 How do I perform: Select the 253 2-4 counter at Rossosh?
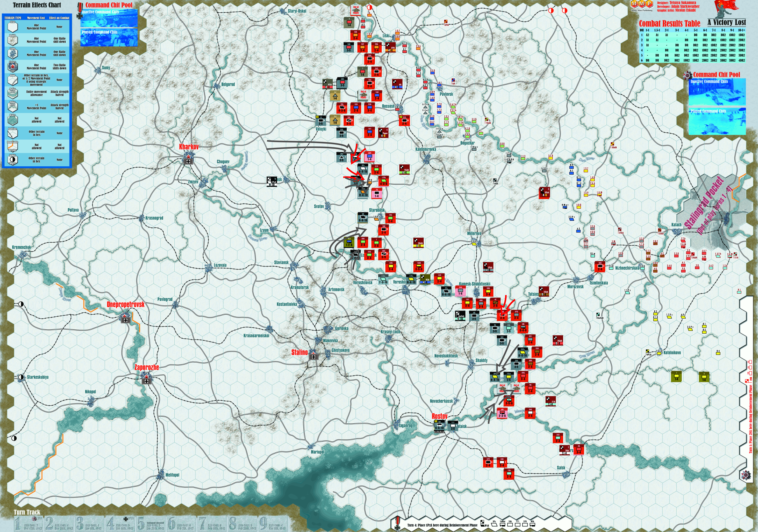coord(404,121)
